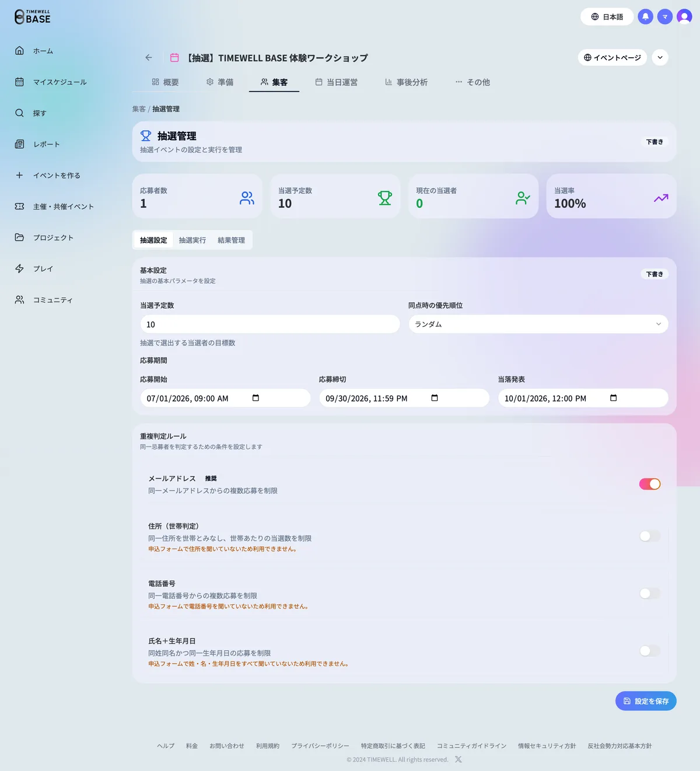Disable the メールアドレス duplicate rule toggle
Screen dimensions: 700x771
coord(650,484)
